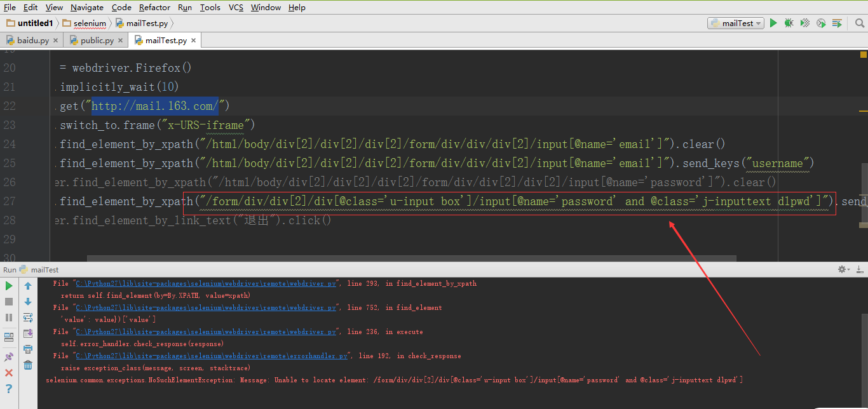Close the baidu.py tab
The width and height of the screenshot is (868, 409).
pos(56,40)
